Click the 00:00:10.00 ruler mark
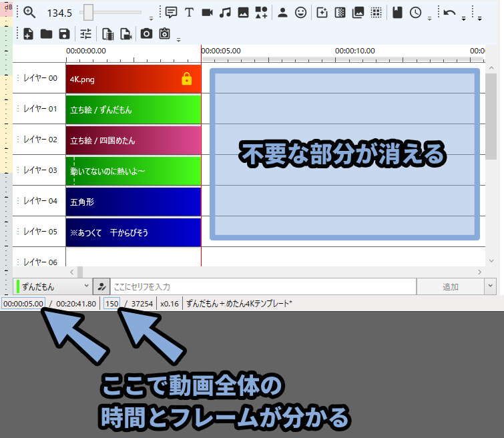This screenshot has width=504, height=438. click(x=355, y=51)
